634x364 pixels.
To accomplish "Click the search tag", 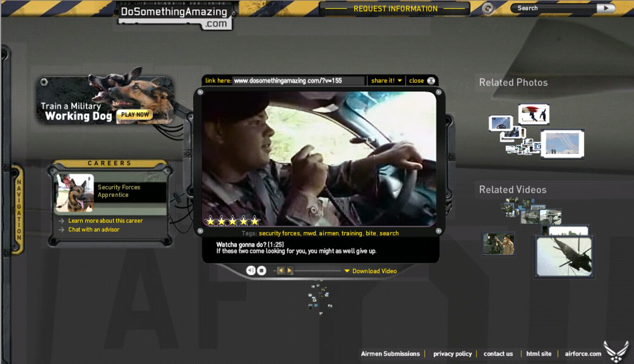I will tap(389, 233).
